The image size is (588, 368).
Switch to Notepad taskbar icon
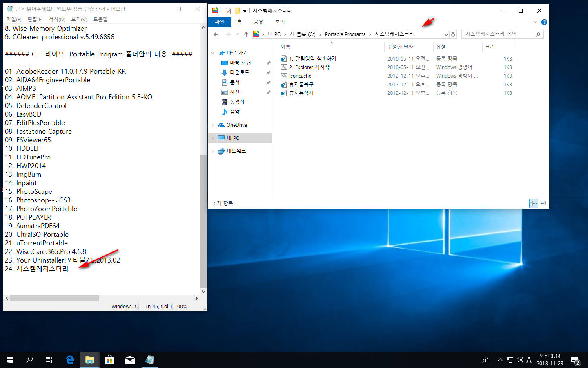149,360
